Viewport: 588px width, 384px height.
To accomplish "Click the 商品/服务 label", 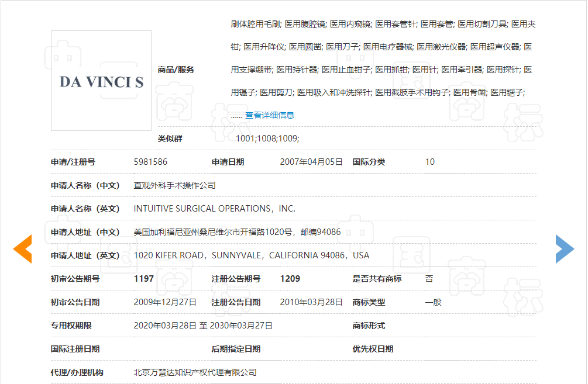I will (x=176, y=70).
